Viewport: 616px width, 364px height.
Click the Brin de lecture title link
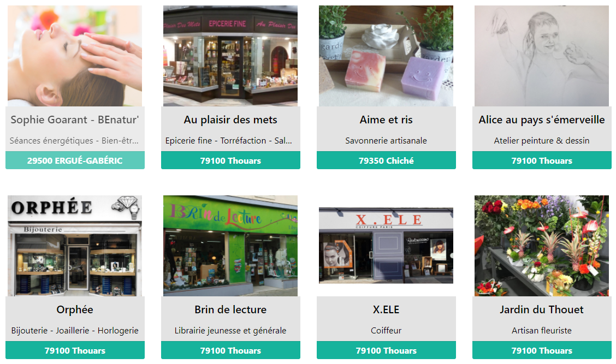coord(230,310)
